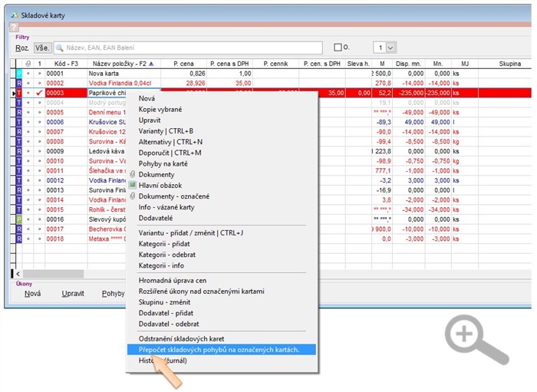Click the Sleva h. column header
The image size is (537, 392).
tap(358, 64)
